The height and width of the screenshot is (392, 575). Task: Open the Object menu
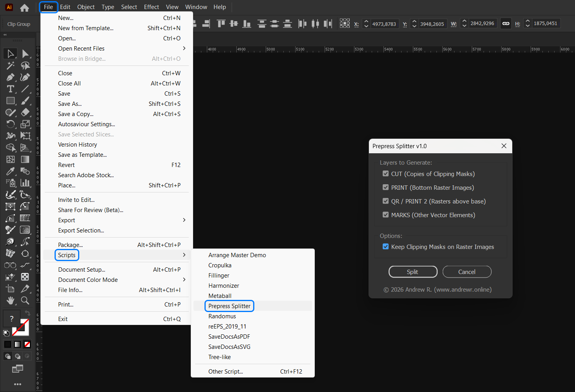pos(86,7)
